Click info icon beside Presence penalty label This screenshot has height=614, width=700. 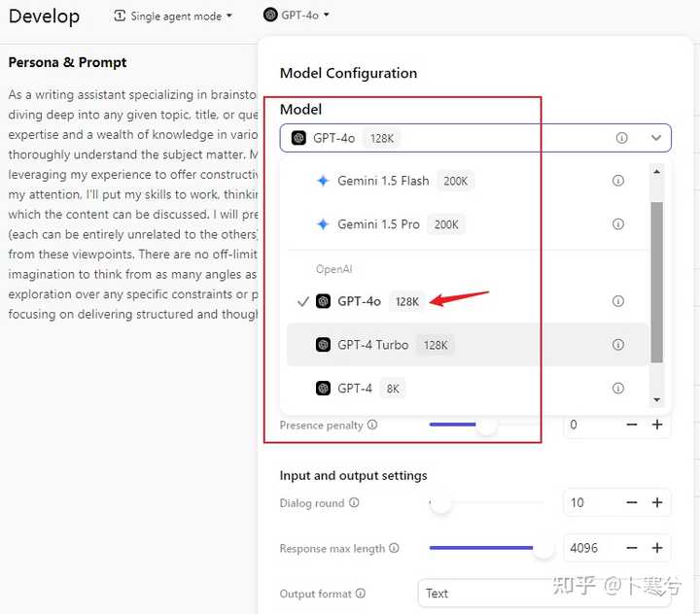372,426
